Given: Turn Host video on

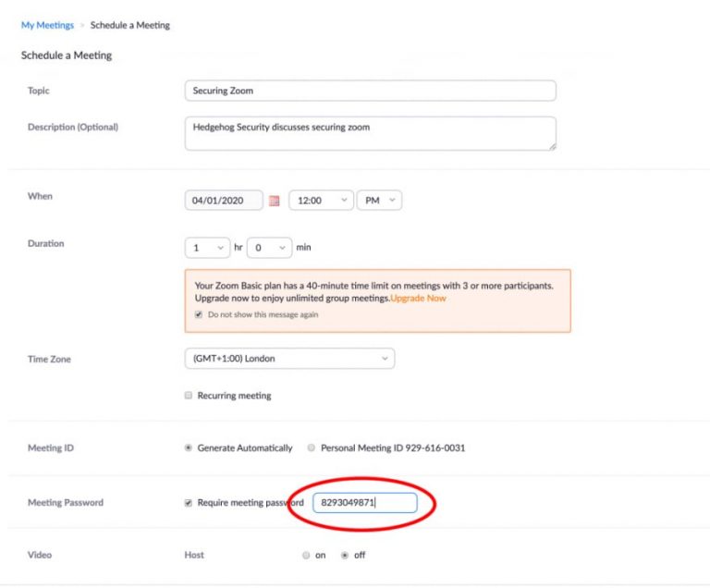Looking at the screenshot, I should 306,556.
